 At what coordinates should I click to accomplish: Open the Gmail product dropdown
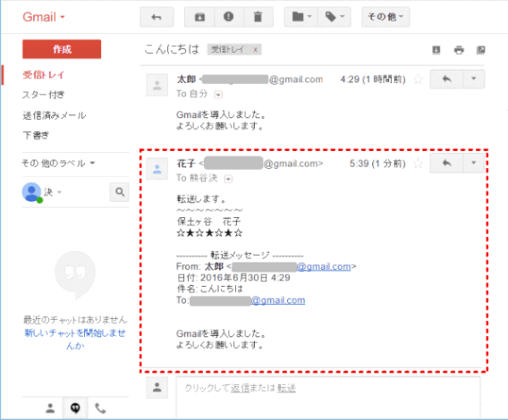(x=44, y=17)
